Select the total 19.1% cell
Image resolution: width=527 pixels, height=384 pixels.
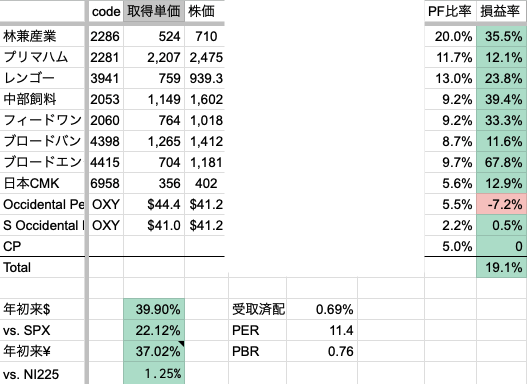click(x=501, y=267)
